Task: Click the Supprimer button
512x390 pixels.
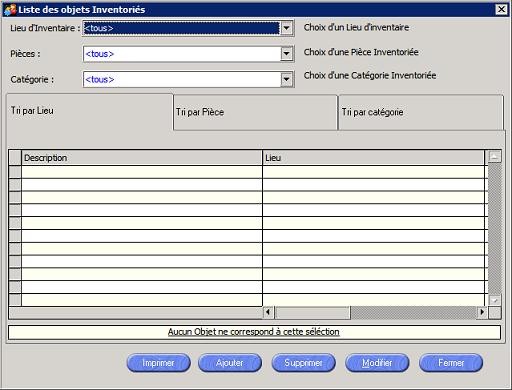Action: (303, 363)
